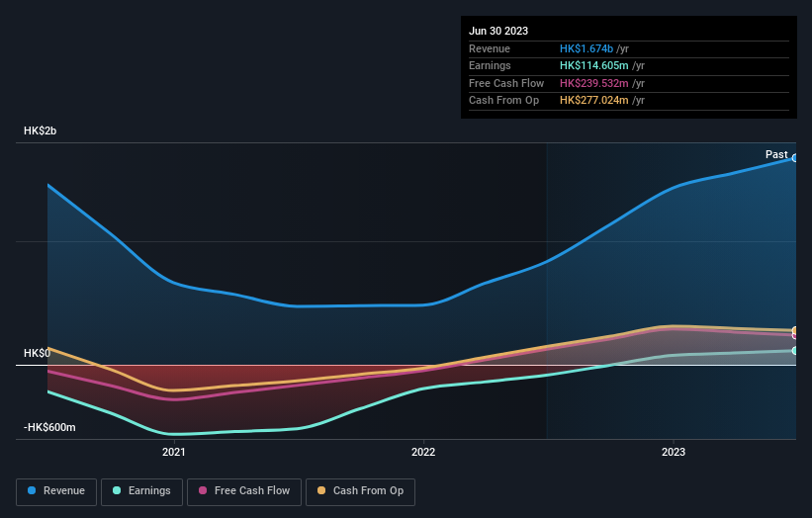The height and width of the screenshot is (518, 812).
Task: Click the HK$1.674b revenue value
Action: point(586,48)
